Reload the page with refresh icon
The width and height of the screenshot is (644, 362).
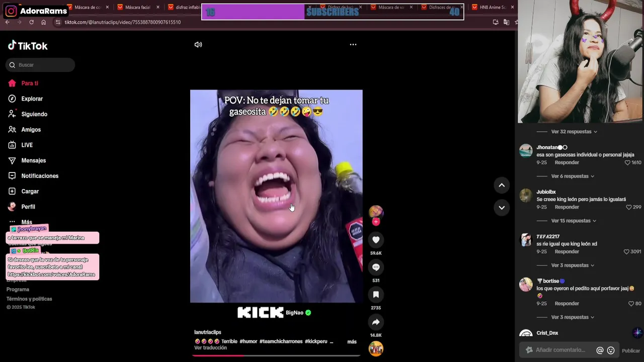click(x=31, y=22)
